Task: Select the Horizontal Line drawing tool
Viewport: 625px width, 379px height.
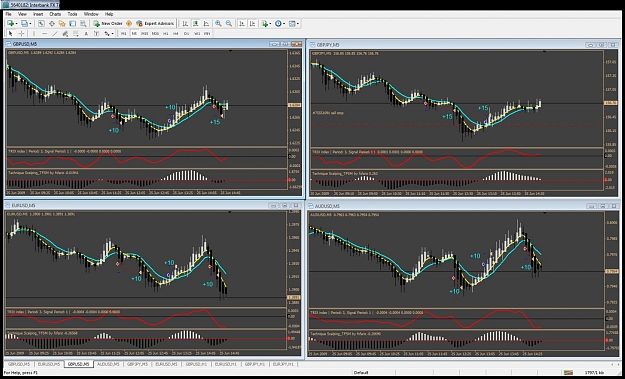Action: [45, 34]
